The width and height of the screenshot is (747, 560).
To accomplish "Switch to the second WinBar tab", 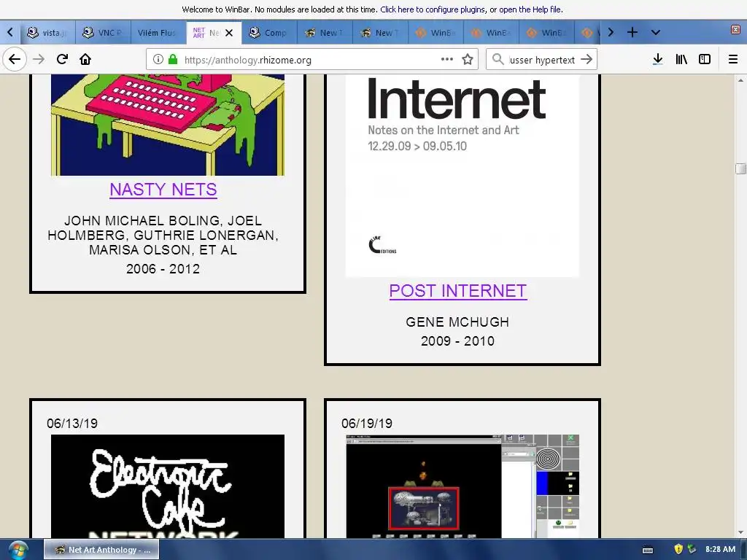I will coord(491,32).
